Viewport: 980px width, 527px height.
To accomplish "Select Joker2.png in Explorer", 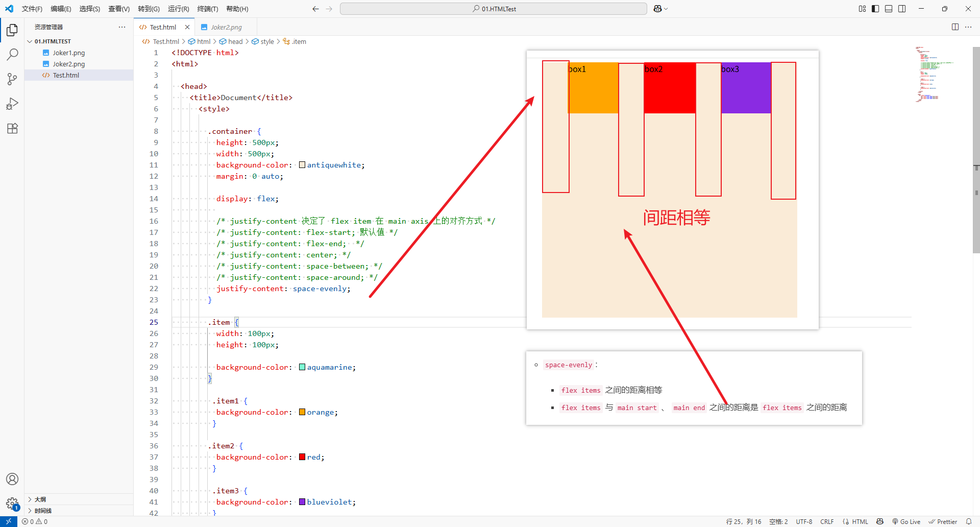I will [x=79, y=64].
